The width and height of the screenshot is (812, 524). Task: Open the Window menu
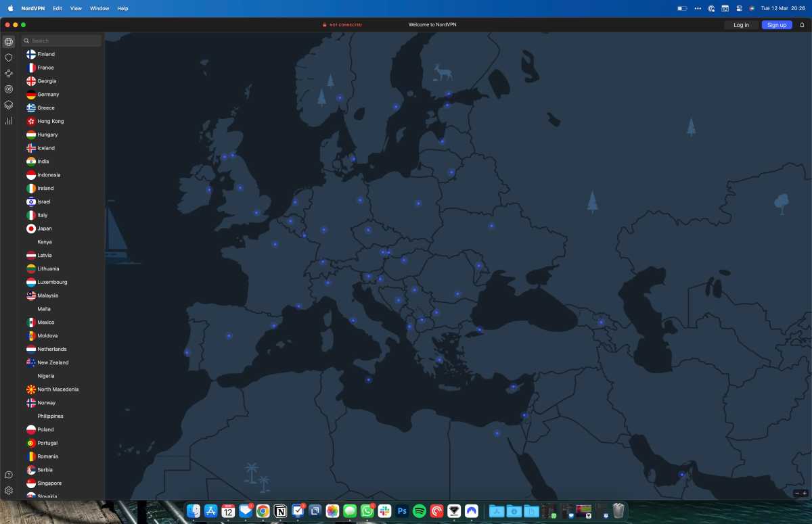tap(99, 8)
